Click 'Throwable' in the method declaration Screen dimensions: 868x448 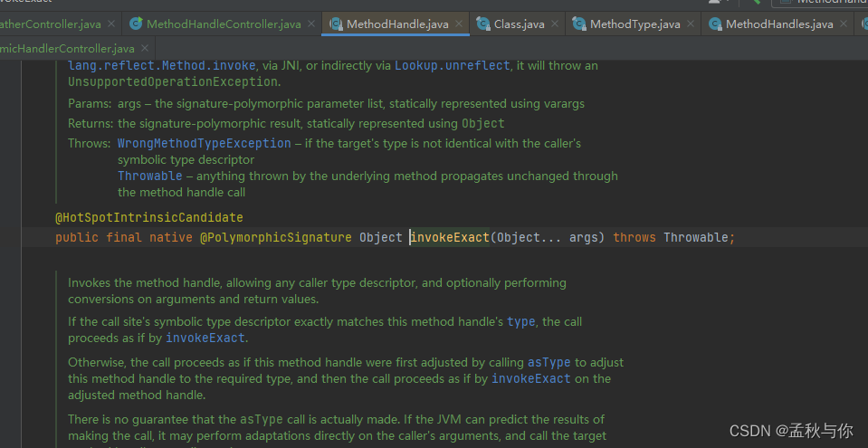click(696, 237)
